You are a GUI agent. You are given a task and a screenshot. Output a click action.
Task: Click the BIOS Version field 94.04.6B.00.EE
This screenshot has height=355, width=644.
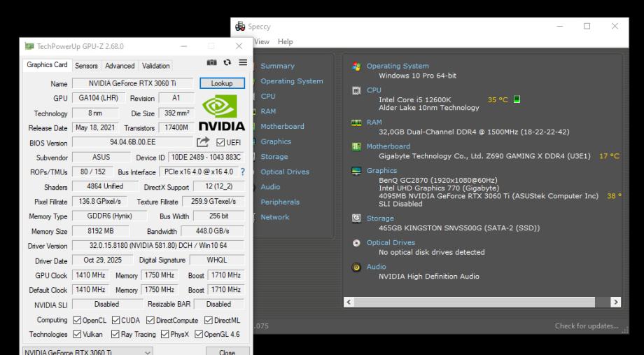132,142
